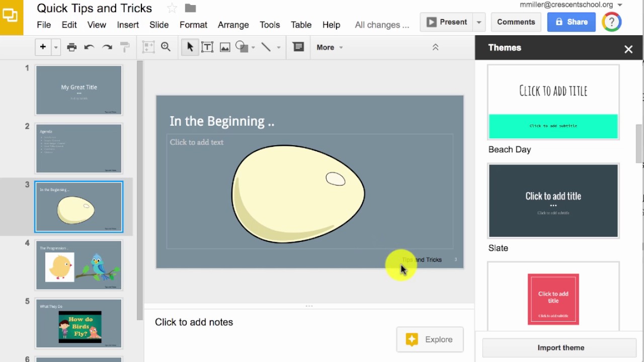This screenshot has width=644, height=362.
Task: Click the slide filmstrip scrollbar
Action: 140,190
